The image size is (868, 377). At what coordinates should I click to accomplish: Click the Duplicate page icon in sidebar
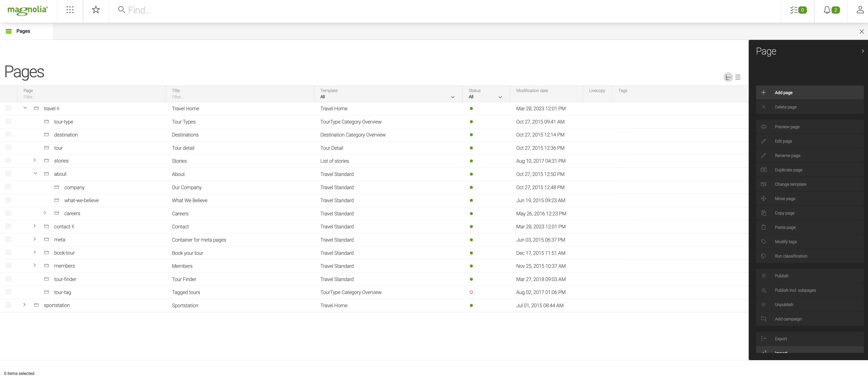click(x=764, y=169)
